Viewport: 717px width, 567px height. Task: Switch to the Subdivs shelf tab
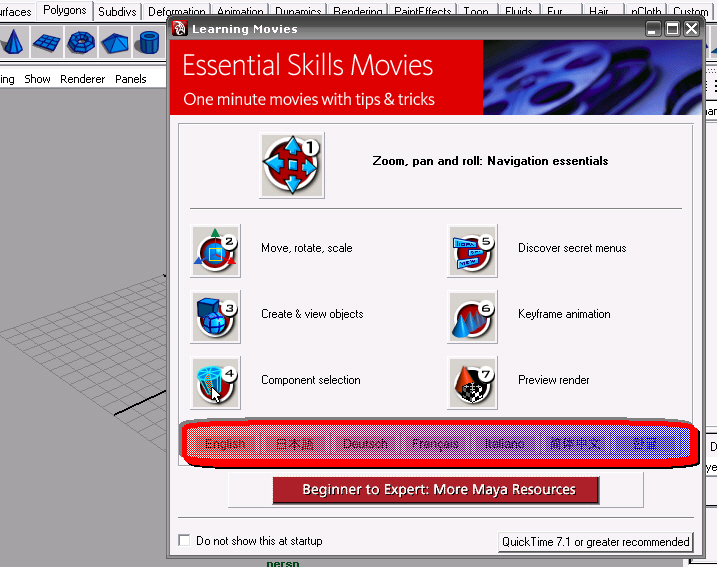coord(117,11)
